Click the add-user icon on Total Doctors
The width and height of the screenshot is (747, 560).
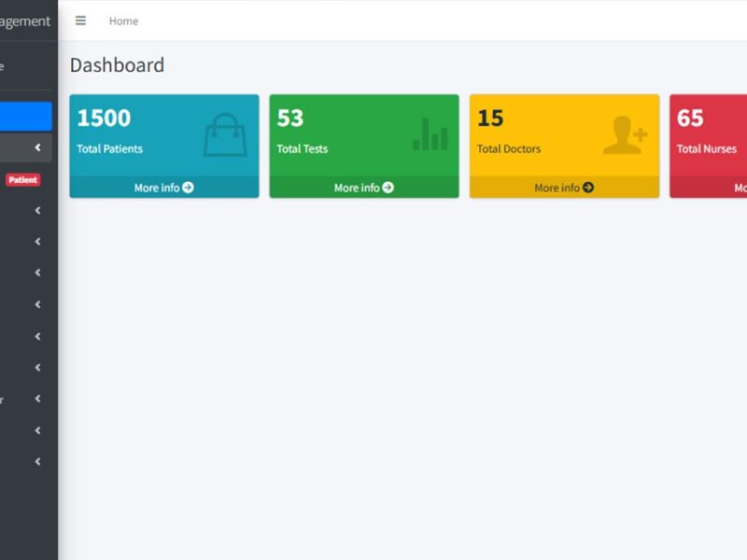coord(625,135)
